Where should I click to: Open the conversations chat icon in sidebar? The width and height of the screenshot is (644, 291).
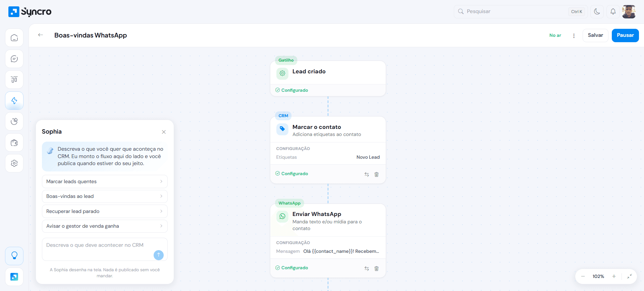pyautogui.click(x=14, y=59)
